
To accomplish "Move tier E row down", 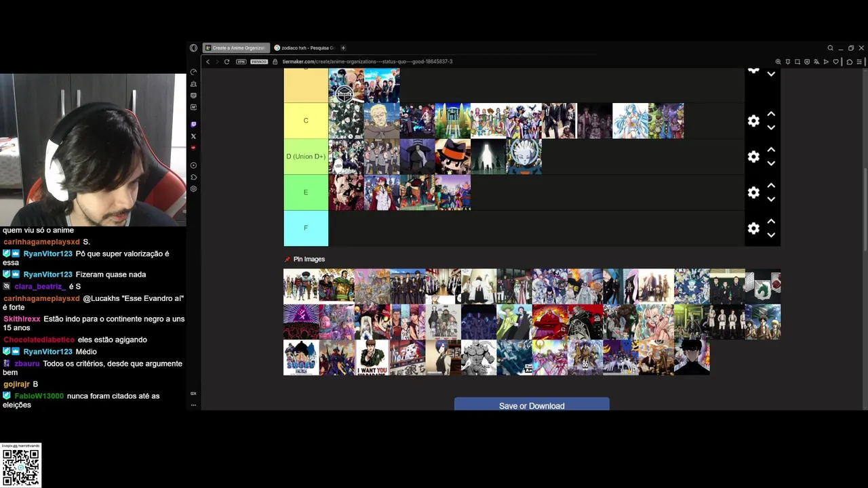I will (771, 199).
